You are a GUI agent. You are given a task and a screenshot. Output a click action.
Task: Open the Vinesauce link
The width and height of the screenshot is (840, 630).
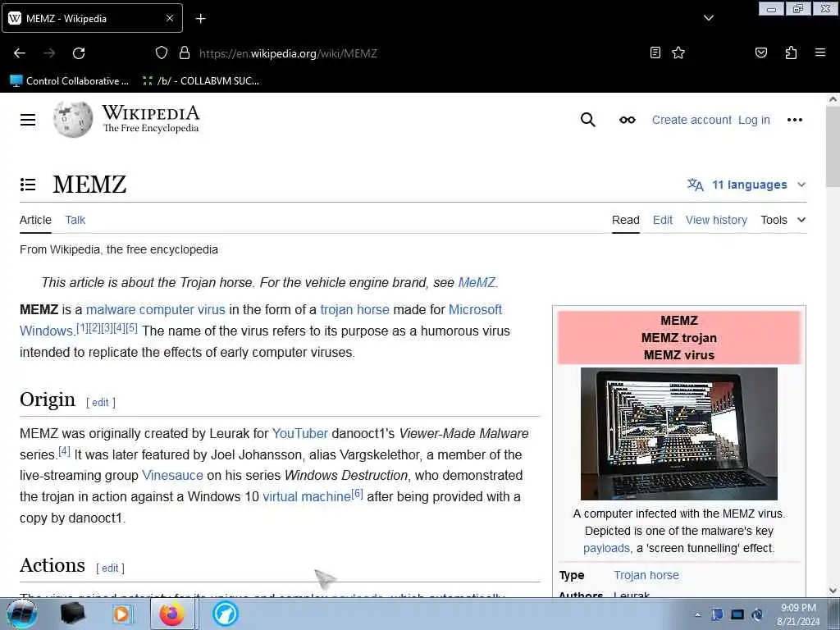172,475
